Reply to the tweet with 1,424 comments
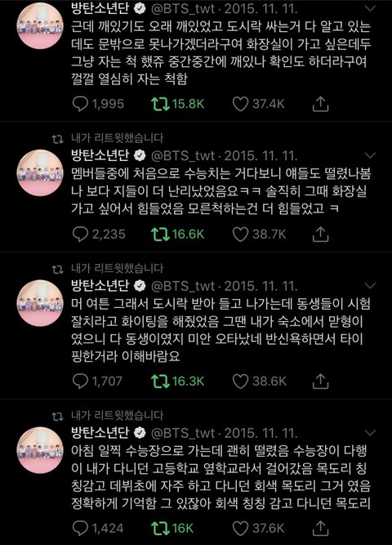 (80, 529)
